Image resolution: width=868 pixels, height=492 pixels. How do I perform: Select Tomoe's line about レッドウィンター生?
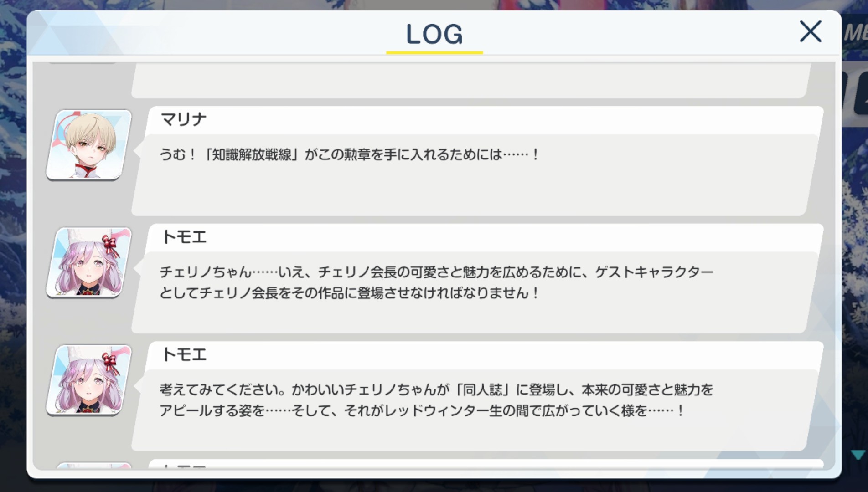click(436, 400)
